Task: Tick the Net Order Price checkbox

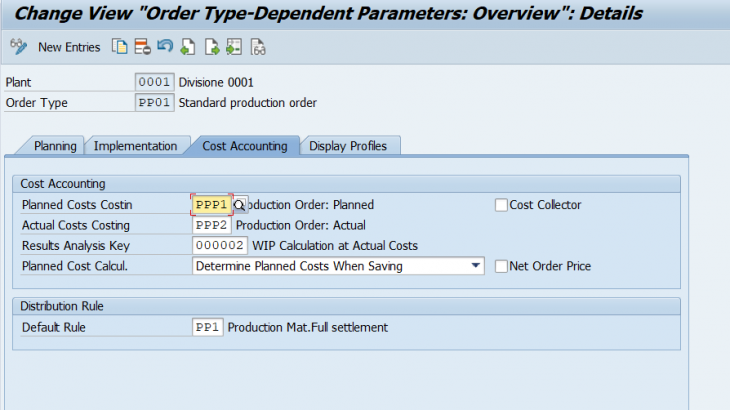Action: (x=501, y=266)
